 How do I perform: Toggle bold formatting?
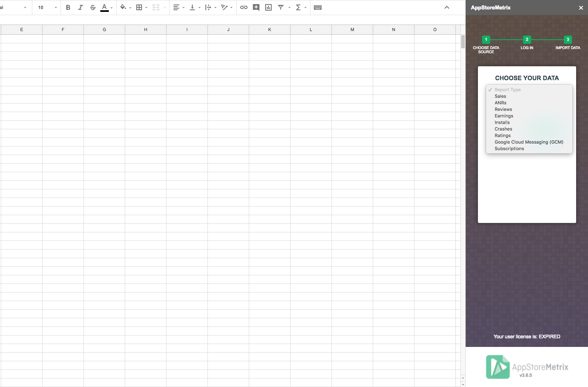point(68,7)
